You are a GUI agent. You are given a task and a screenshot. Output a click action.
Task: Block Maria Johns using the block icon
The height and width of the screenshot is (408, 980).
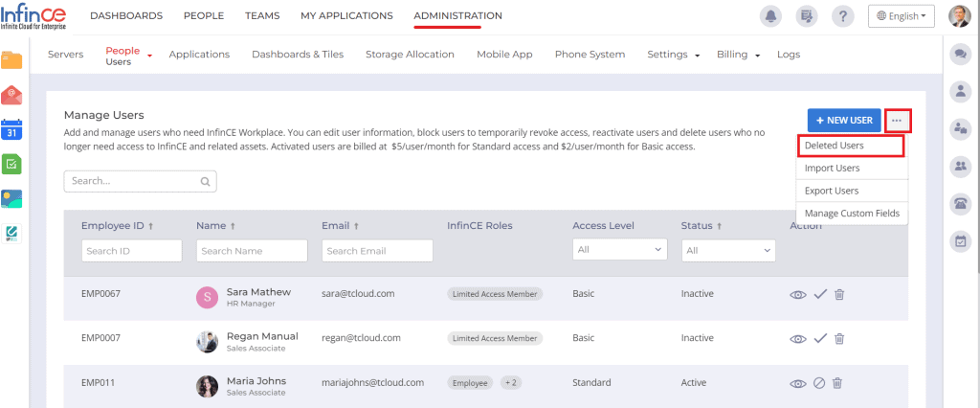[819, 383]
